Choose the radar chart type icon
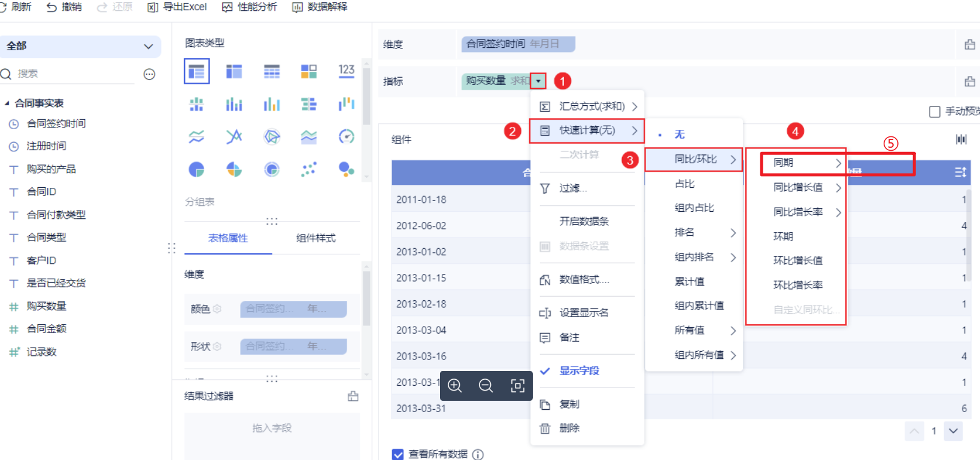 [x=272, y=137]
